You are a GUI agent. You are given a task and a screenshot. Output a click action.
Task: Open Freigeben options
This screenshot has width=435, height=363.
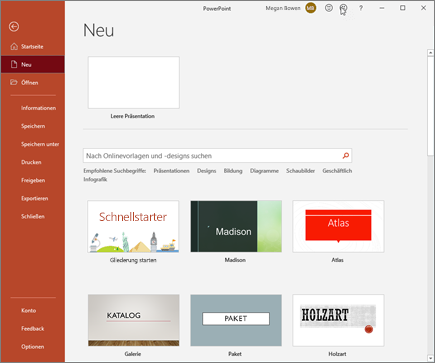(33, 180)
